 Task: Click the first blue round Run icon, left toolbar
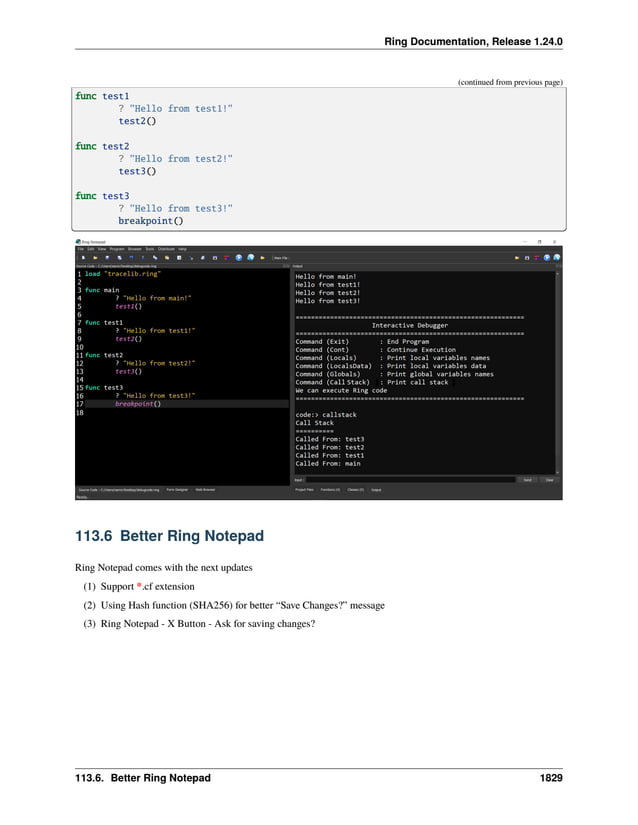[239, 258]
